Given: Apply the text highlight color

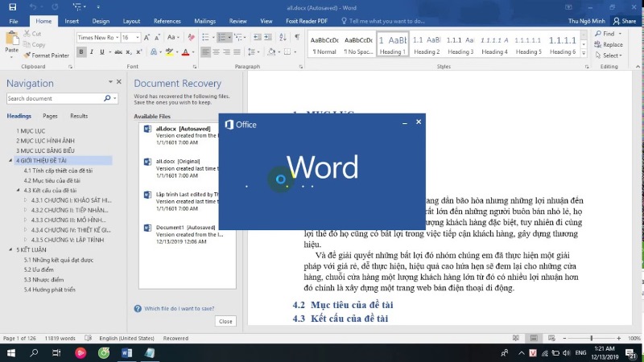Looking at the screenshot, I should click(x=169, y=52).
